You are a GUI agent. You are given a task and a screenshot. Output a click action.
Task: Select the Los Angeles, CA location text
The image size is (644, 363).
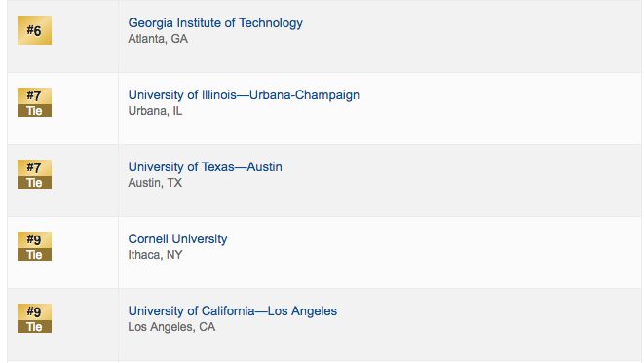(171, 327)
